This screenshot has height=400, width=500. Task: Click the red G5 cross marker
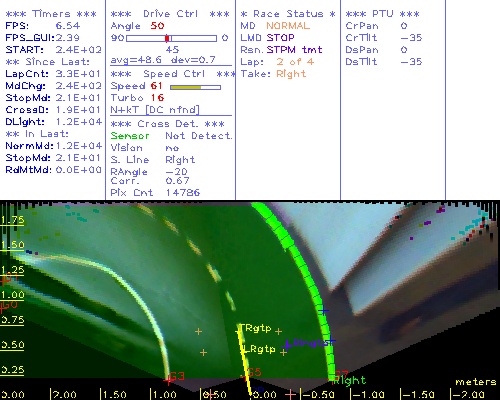pos(245,377)
